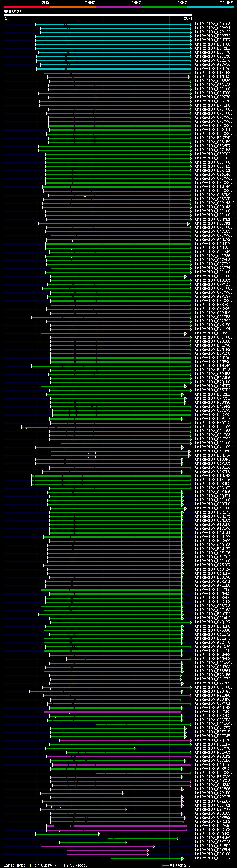Select label UniRef100_Q09817

coord(213,419)
